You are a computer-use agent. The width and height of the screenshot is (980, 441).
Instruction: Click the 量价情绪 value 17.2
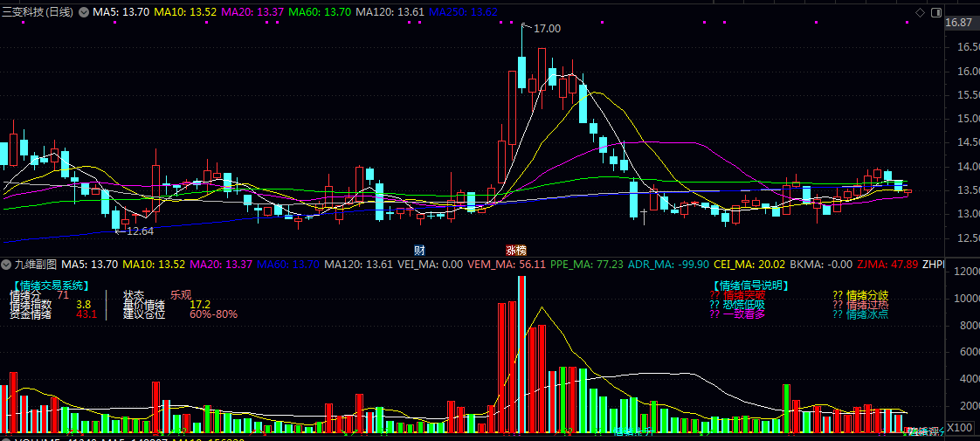pyautogui.click(x=200, y=305)
